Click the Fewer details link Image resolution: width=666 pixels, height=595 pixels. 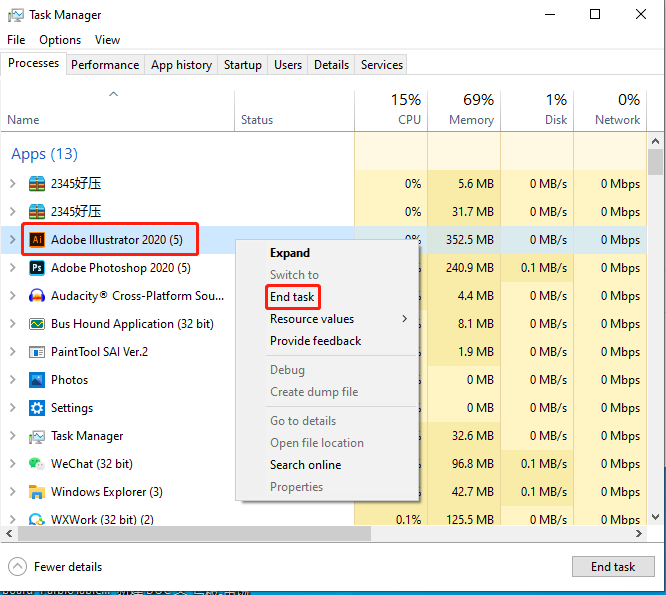(x=68, y=567)
